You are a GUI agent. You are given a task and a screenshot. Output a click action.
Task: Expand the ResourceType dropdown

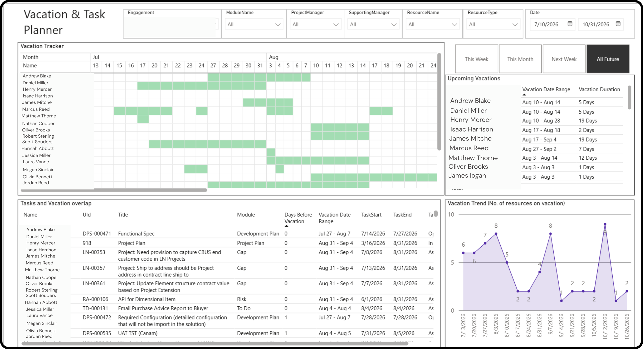[493, 24]
